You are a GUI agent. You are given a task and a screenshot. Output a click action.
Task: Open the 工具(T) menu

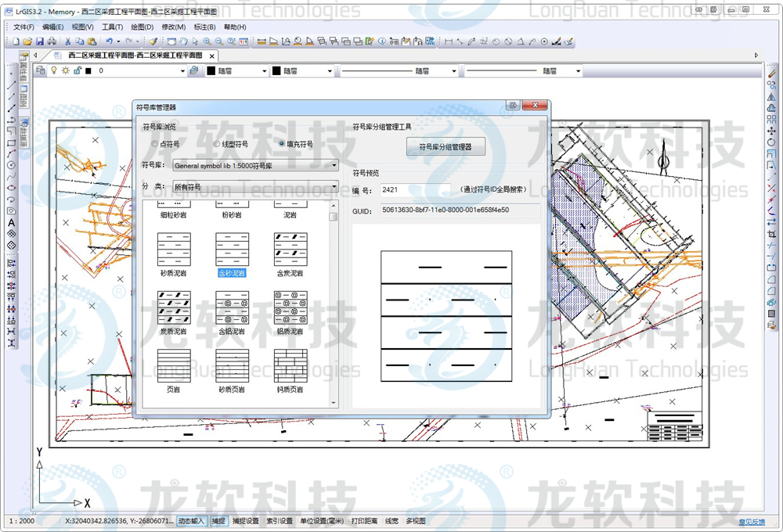tap(113, 27)
